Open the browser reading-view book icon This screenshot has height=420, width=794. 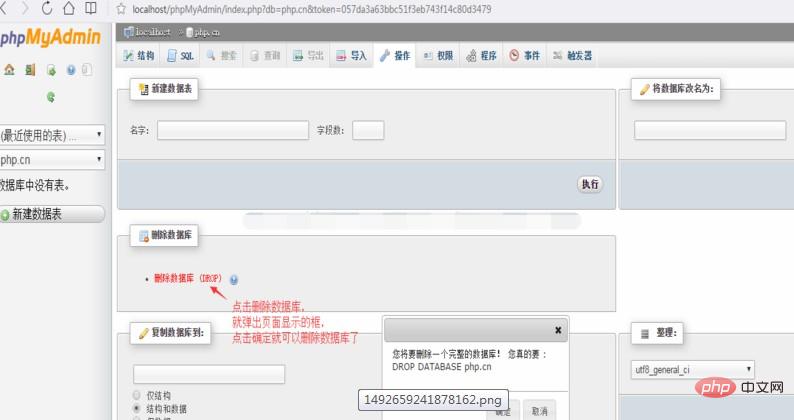pyautogui.click(x=91, y=8)
